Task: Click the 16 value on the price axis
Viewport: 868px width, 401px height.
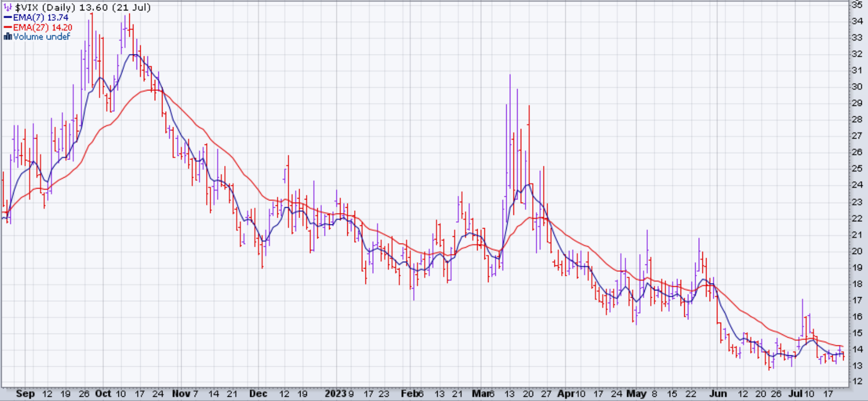Action: (857, 316)
